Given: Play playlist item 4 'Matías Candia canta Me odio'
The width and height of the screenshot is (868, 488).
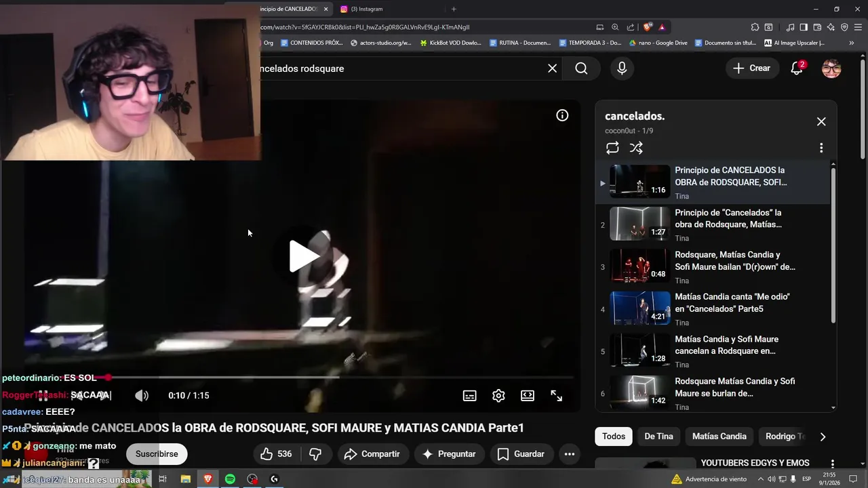Looking at the screenshot, I should (713, 309).
